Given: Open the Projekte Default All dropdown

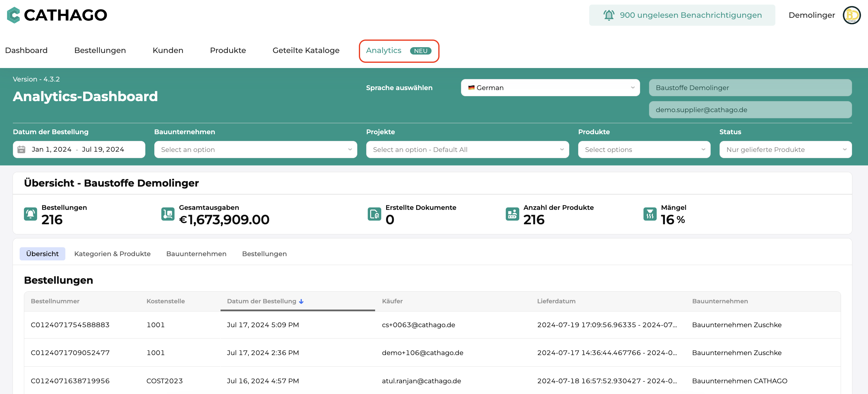Looking at the screenshot, I should coord(467,150).
